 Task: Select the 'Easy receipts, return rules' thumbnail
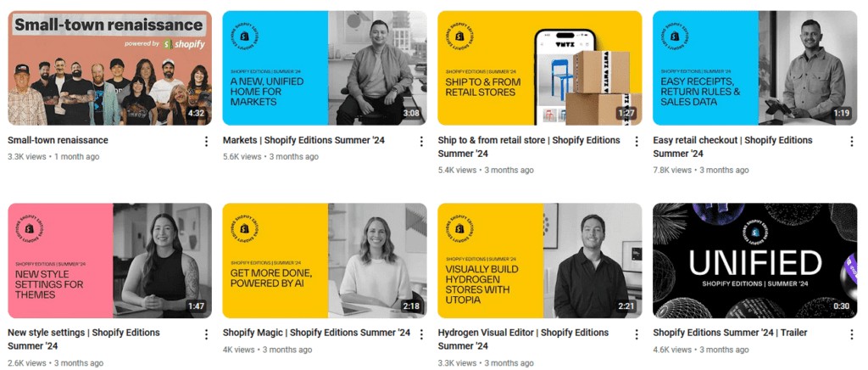(x=754, y=68)
